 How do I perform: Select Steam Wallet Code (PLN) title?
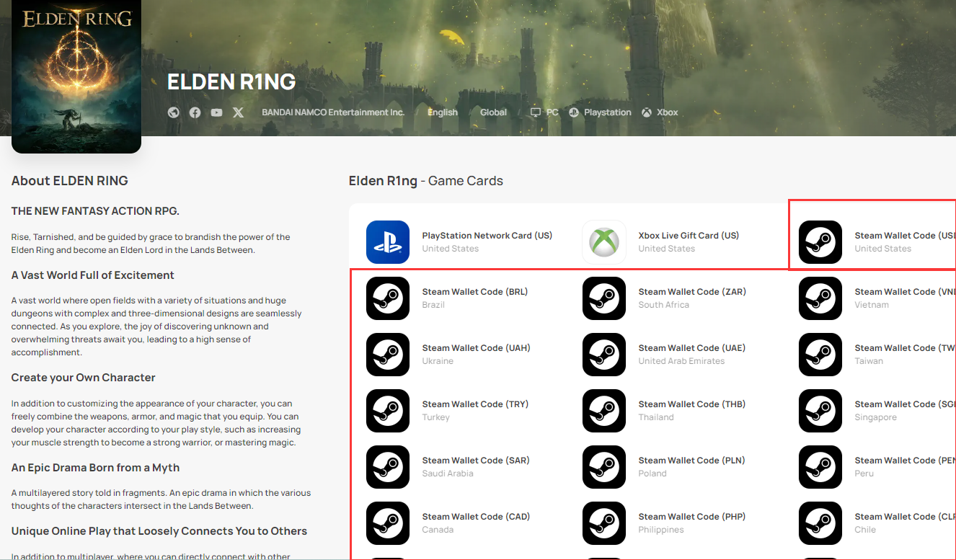pyautogui.click(x=692, y=461)
